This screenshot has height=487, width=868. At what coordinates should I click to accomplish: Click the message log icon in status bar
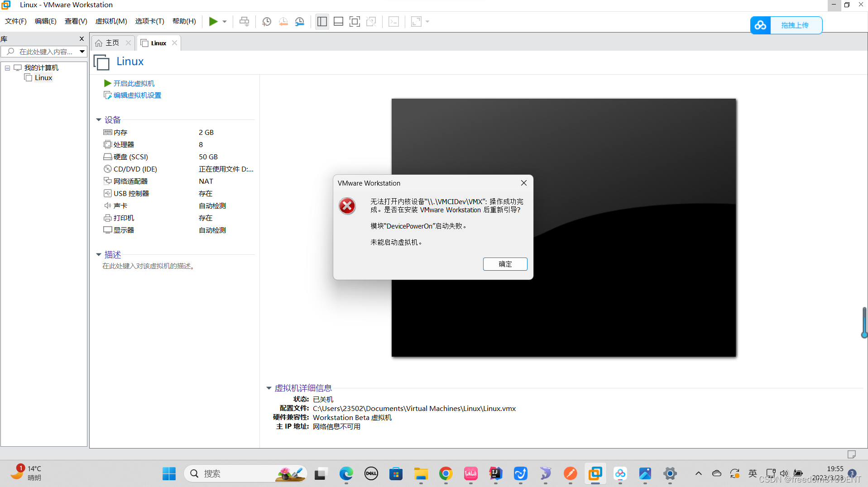(x=851, y=454)
